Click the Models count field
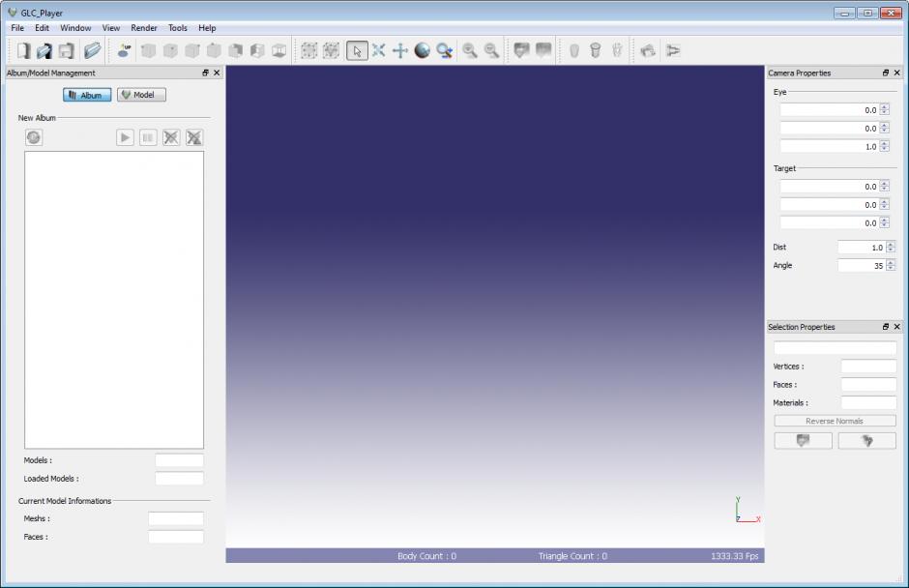This screenshot has height=588, width=909. pos(179,460)
